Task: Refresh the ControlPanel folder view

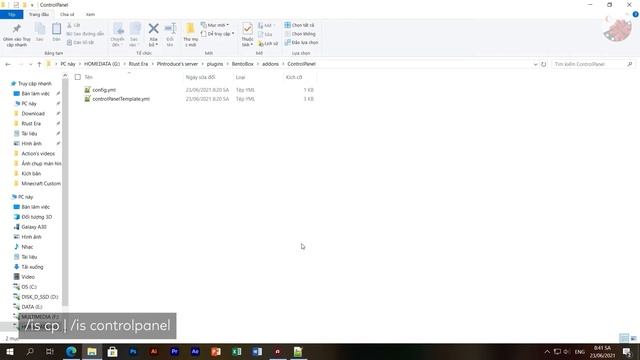Action: 543,64
